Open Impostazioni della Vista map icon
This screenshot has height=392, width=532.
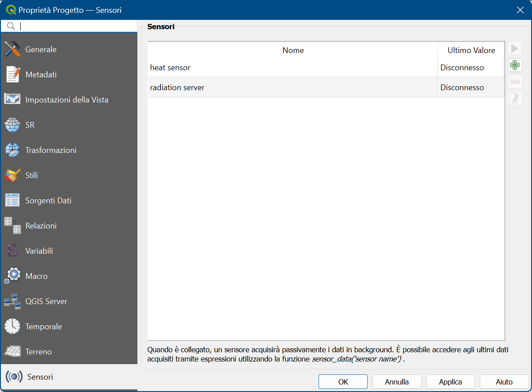12,100
